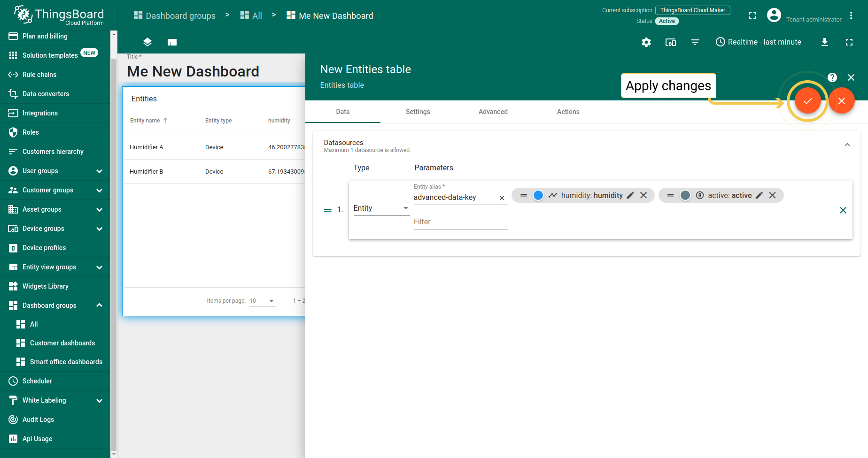Open Data converters section

[55, 94]
